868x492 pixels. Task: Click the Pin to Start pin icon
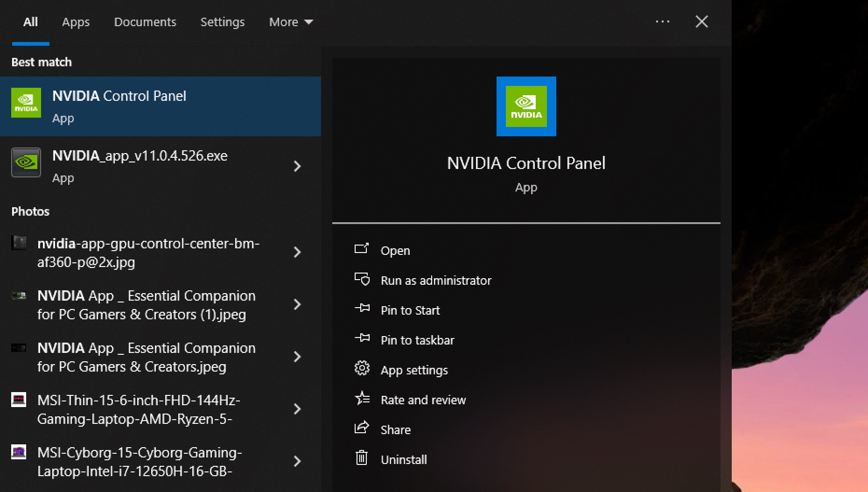coord(362,309)
